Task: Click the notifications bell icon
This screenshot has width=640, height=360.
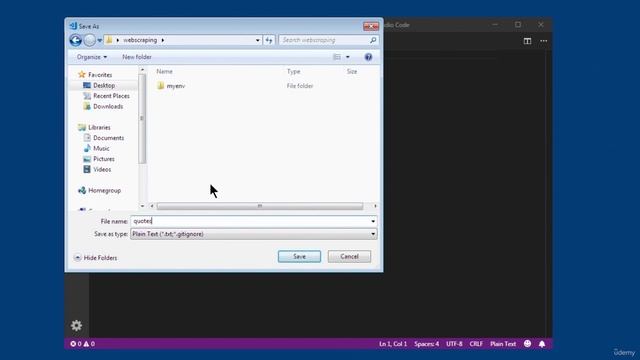Action: 542,344
